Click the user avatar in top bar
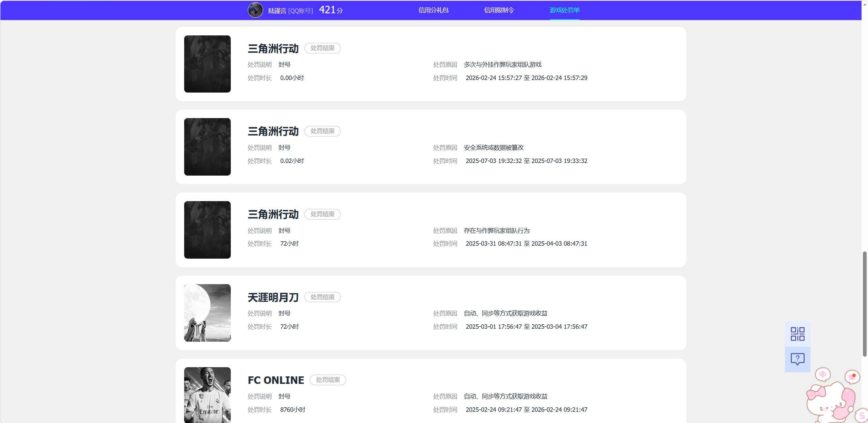The width and height of the screenshot is (868, 423). point(255,10)
